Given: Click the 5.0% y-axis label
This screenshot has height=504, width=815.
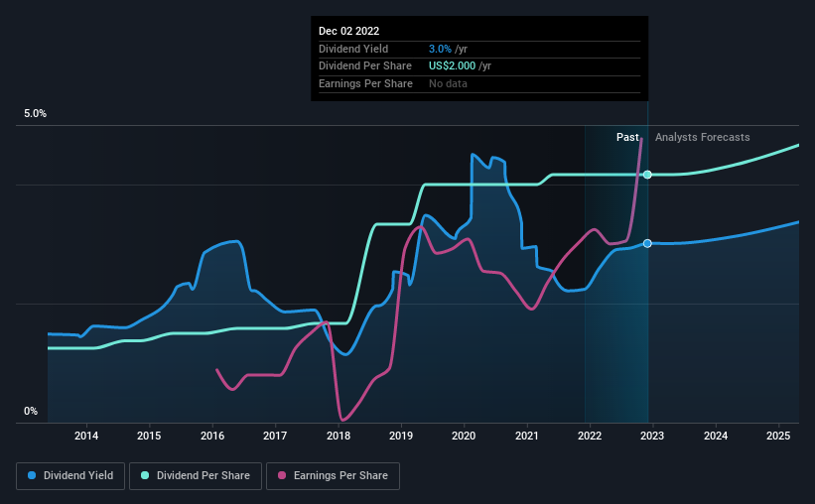Looking at the screenshot, I should click(x=35, y=114).
